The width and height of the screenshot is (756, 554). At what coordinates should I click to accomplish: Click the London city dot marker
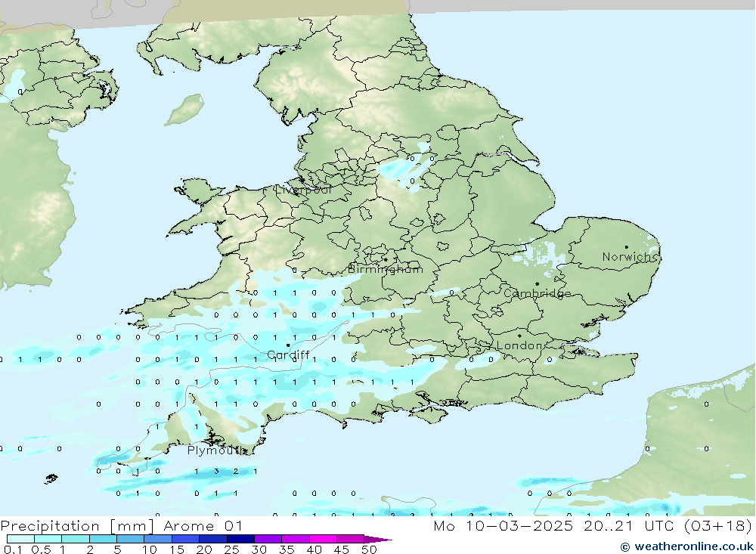[520, 336]
